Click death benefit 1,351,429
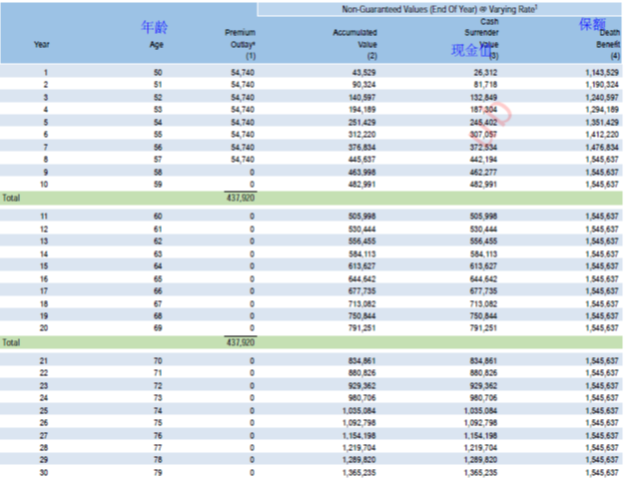This screenshot has width=639, height=479. click(602, 122)
